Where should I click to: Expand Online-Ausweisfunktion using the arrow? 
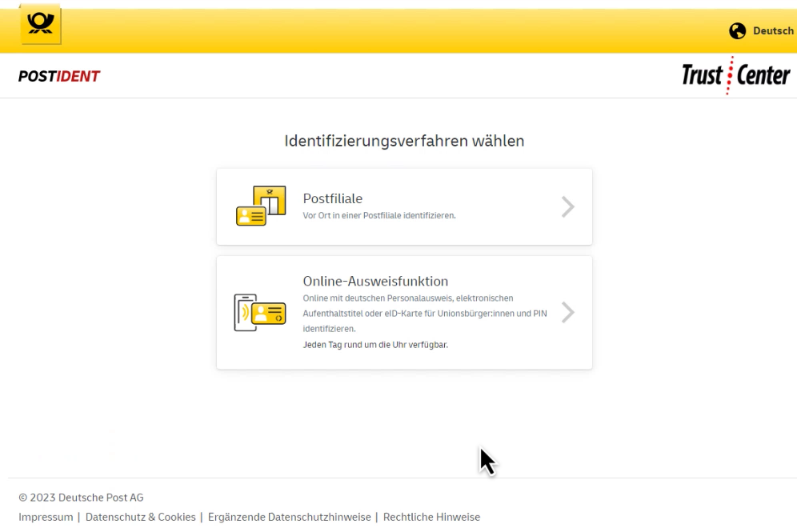567,312
